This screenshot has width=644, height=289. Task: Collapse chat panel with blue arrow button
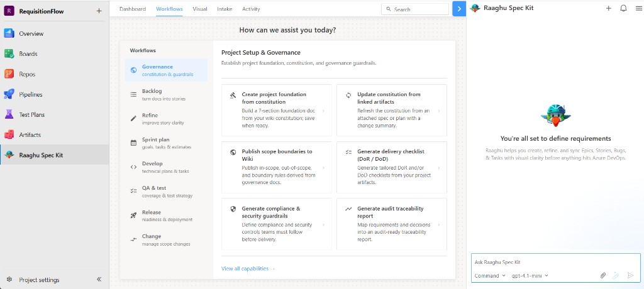coord(459,9)
